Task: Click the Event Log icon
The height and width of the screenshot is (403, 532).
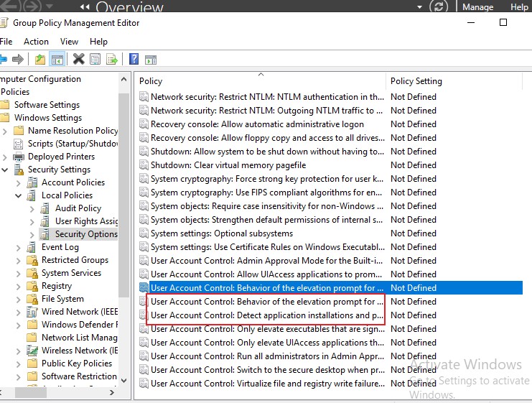Action: (x=32, y=247)
